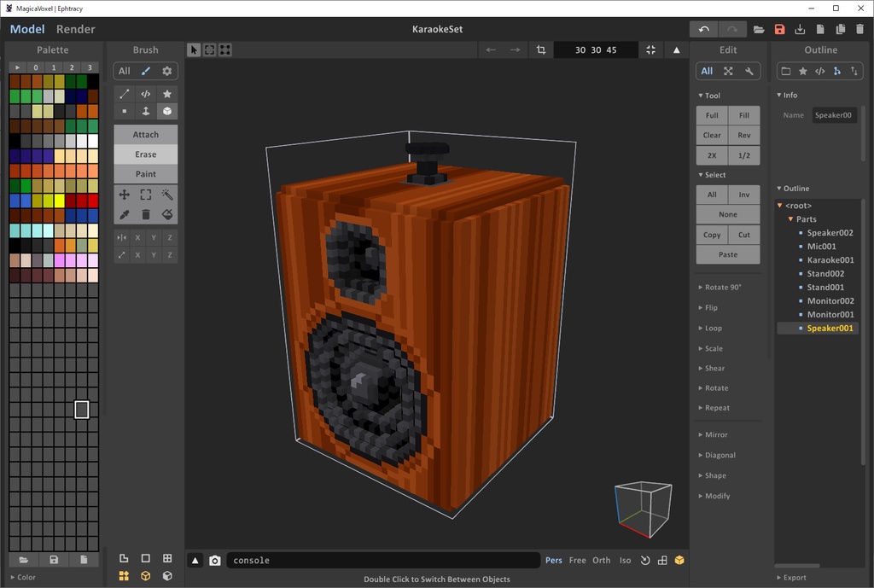This screenshot has height=588, width=874.
Task: Select the face extrude brush icon
Action: pyautogui.click(x=145, y=111)
